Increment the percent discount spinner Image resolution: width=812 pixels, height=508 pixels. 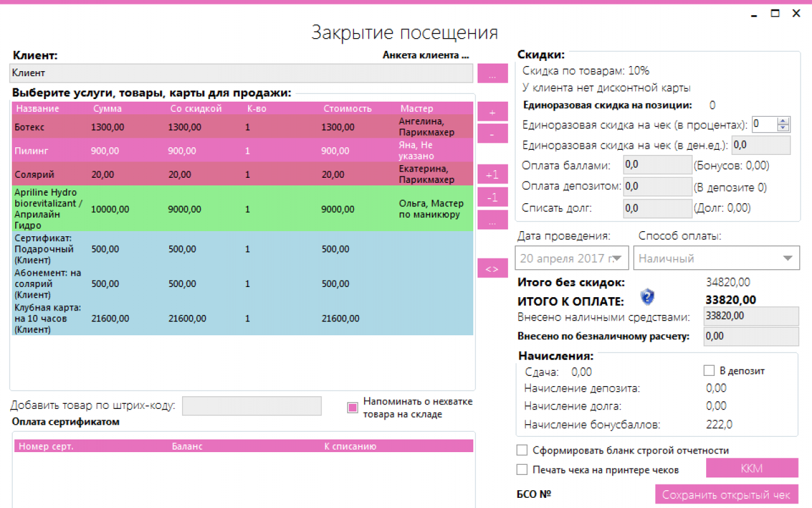click(x=783, y=121)
